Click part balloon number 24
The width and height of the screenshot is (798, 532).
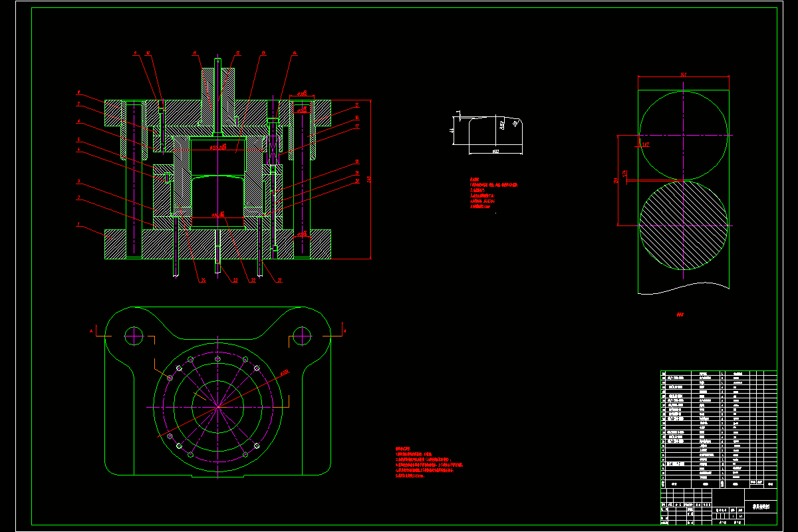(203, 281)
